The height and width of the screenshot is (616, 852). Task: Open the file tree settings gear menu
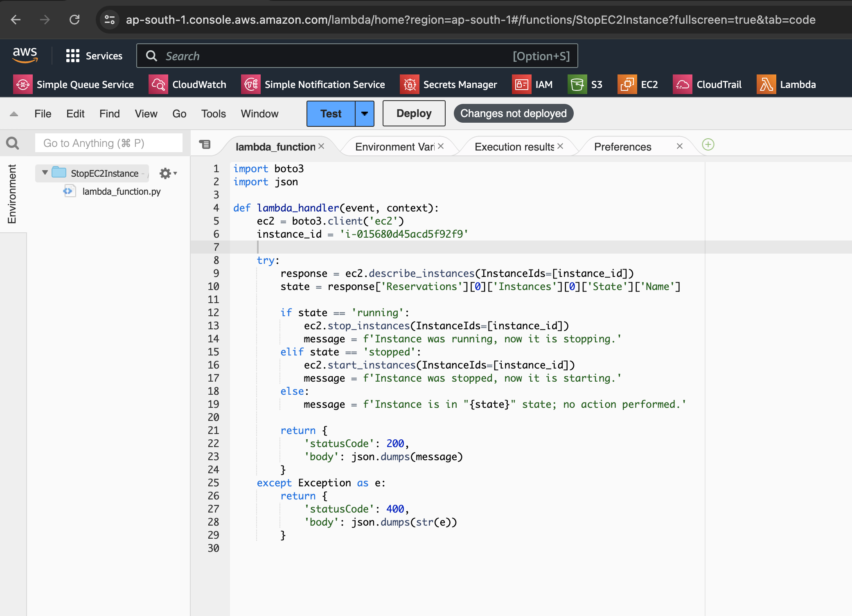pyautogui.click(x=165, y=173)
